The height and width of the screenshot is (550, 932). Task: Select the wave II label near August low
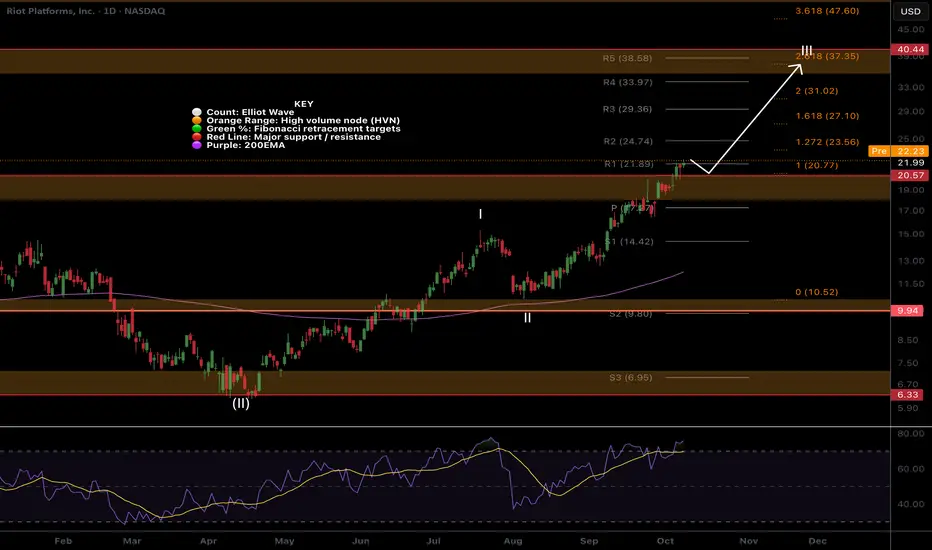(x=527, y=318)
